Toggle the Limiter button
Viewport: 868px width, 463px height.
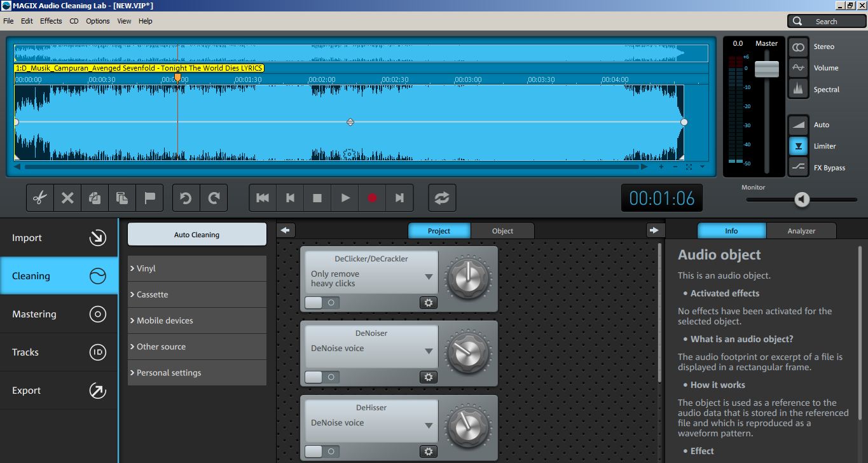coord(798,146)
